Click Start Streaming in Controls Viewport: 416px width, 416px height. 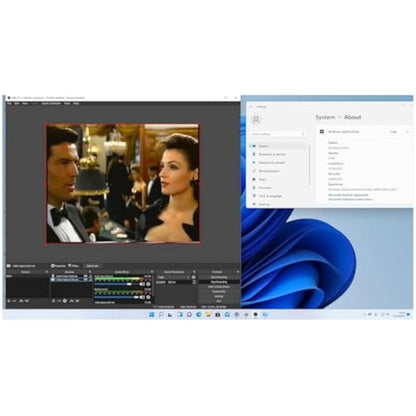pyautogui.click(x=219, y=277)
